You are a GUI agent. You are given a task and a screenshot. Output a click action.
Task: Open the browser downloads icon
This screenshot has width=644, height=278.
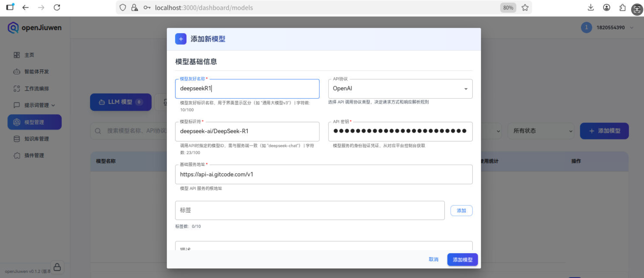[591, 7]
